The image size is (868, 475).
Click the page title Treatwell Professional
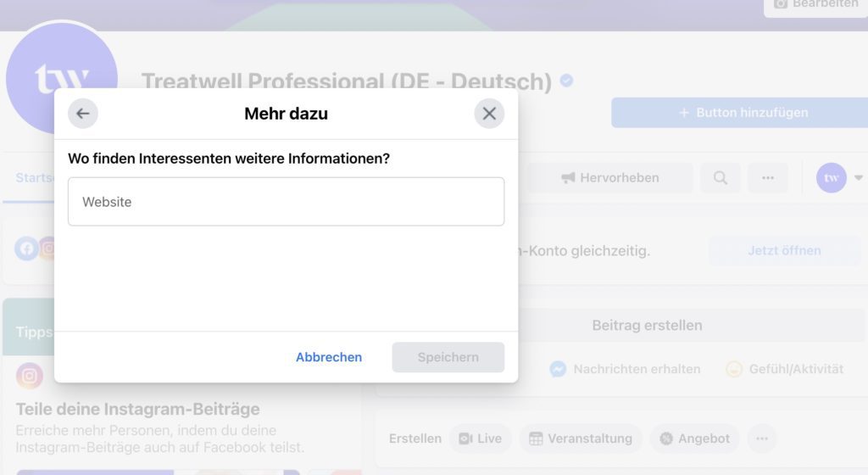point(347,81)
